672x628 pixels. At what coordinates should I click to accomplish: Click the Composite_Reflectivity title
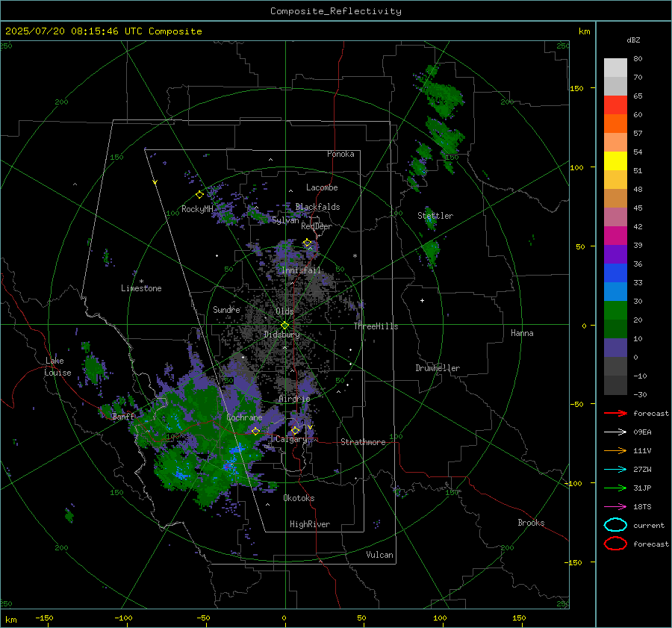click(336, 11)
